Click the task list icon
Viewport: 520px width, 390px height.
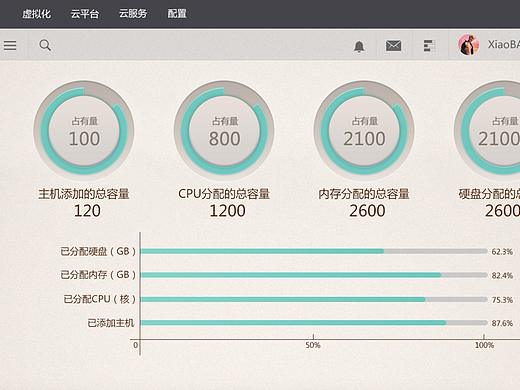pos(429,46)
